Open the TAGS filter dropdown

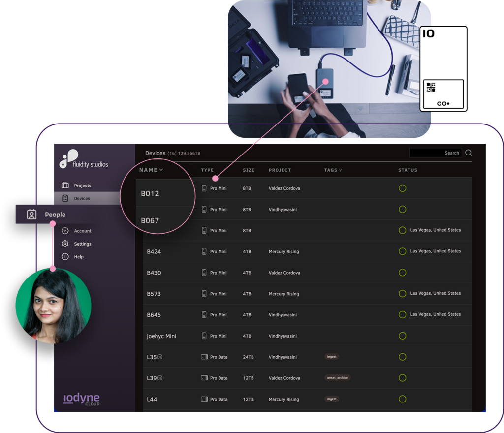pos(333,170)
